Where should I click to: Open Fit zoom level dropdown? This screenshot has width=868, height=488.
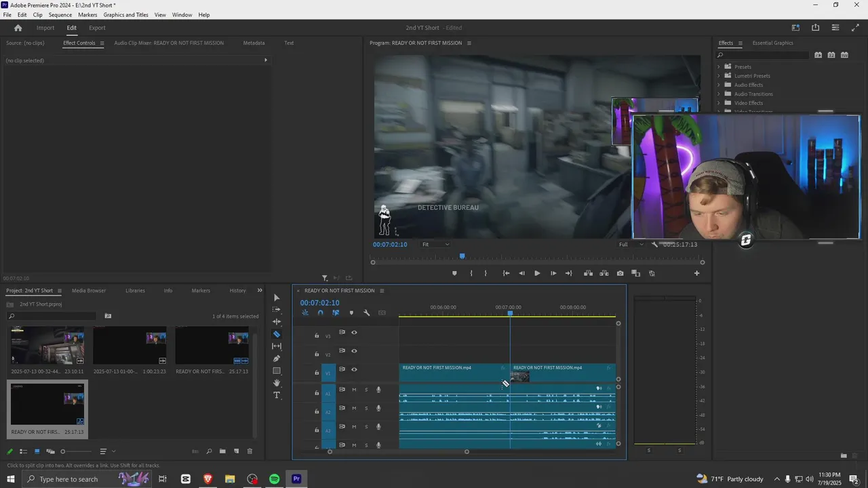point(435,245)
